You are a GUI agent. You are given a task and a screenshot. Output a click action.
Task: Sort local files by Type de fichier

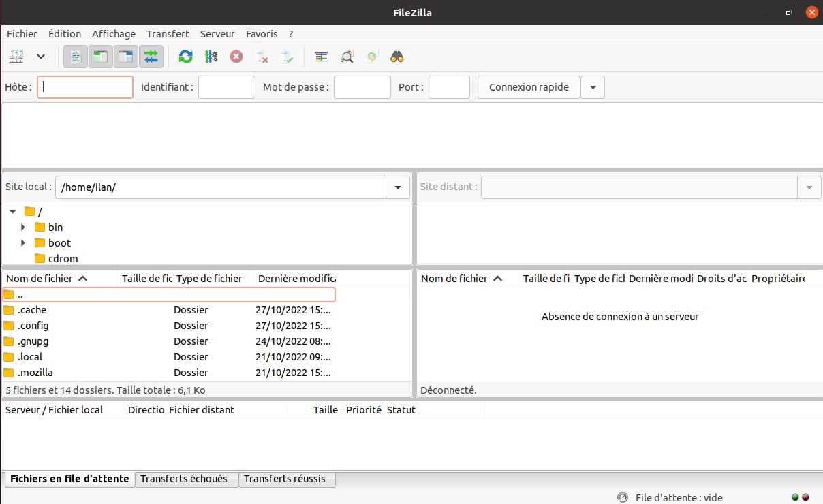(214, 279)
